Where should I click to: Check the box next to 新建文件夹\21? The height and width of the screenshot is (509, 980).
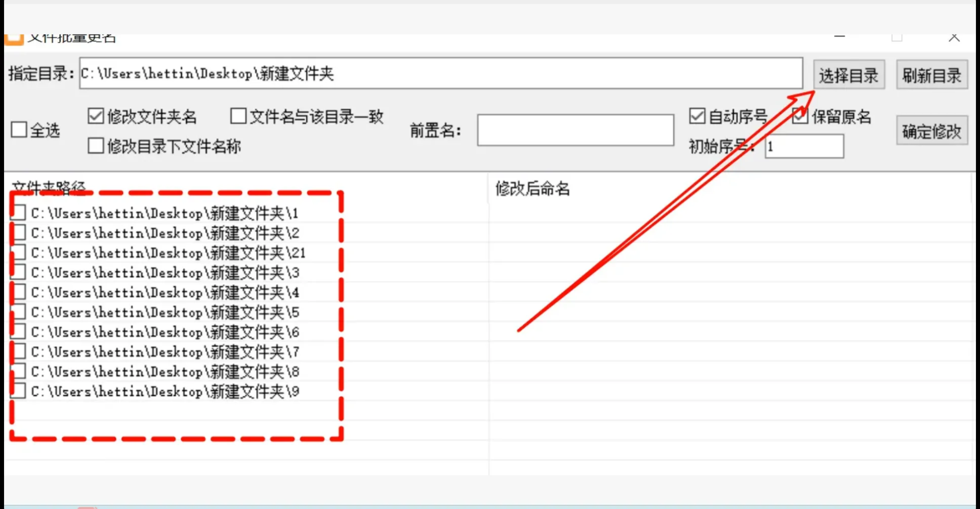point(18,252)
